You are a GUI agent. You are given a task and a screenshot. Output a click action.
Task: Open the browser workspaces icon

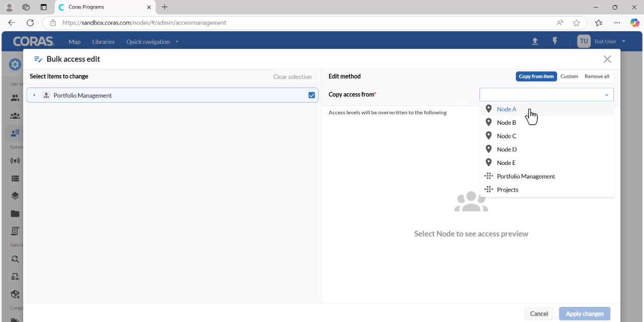coord(26,7)
